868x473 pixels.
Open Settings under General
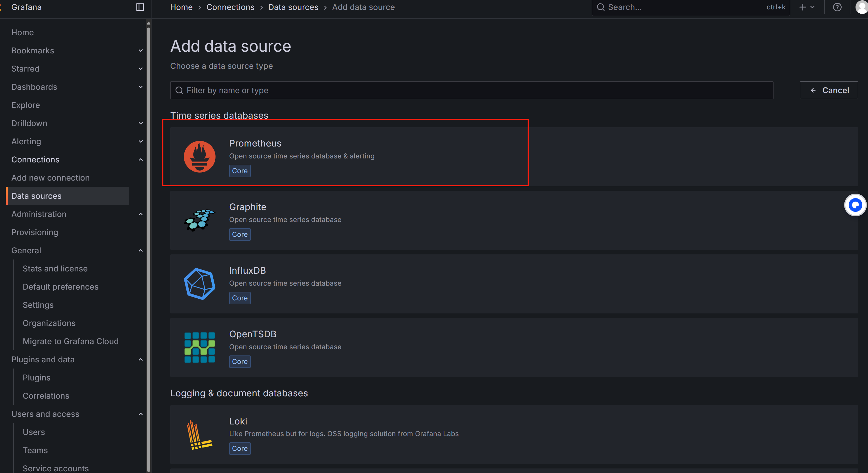(x=38, y=305)
